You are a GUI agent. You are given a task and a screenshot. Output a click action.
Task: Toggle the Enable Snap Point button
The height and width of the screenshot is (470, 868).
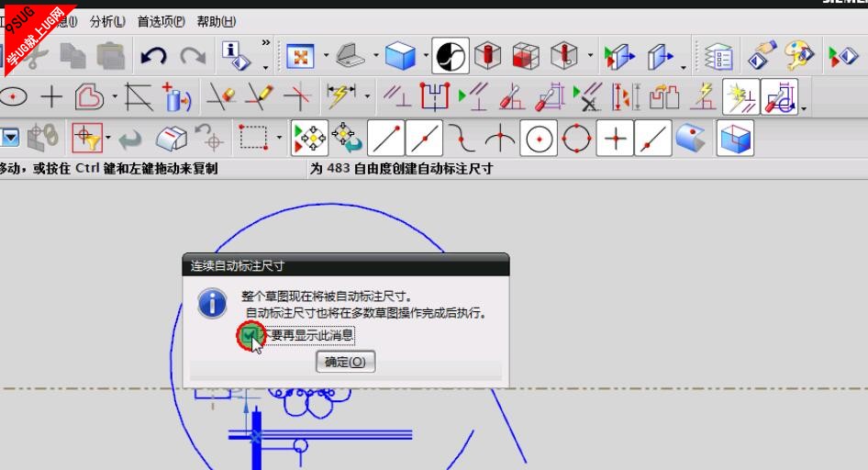click(309, 138)
